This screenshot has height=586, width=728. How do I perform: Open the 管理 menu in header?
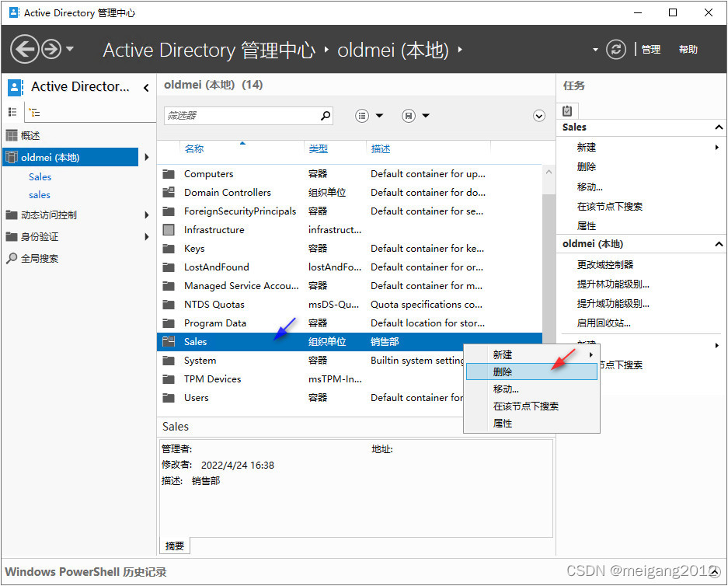click(x=650, y=49)
